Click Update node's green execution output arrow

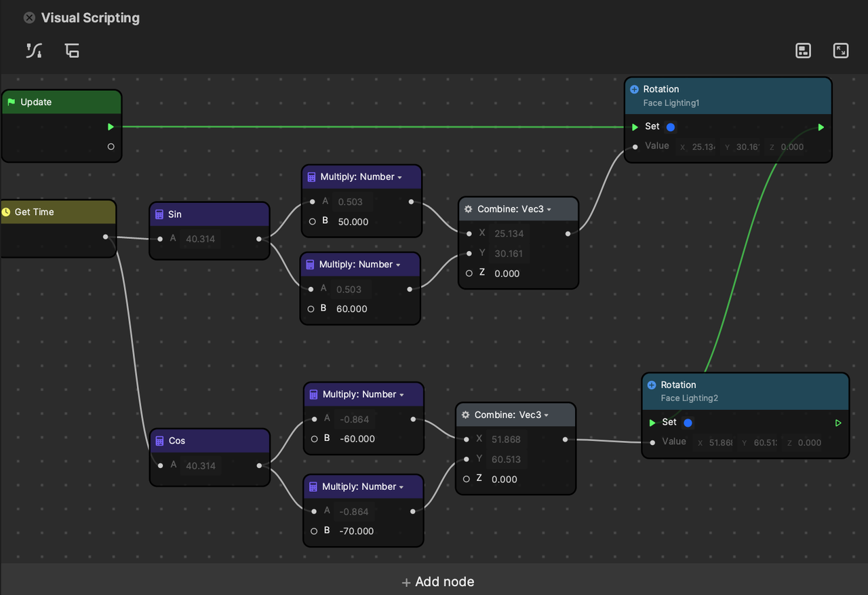coord(111,127)
